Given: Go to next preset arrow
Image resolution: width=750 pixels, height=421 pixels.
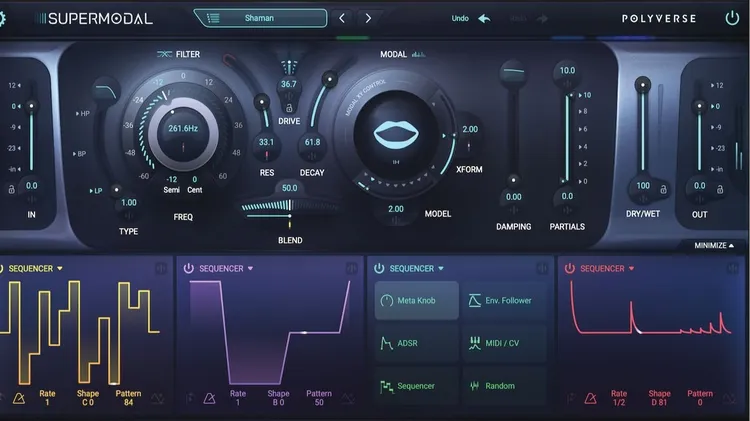Looking at the screenshot, I should click(368, 18).
